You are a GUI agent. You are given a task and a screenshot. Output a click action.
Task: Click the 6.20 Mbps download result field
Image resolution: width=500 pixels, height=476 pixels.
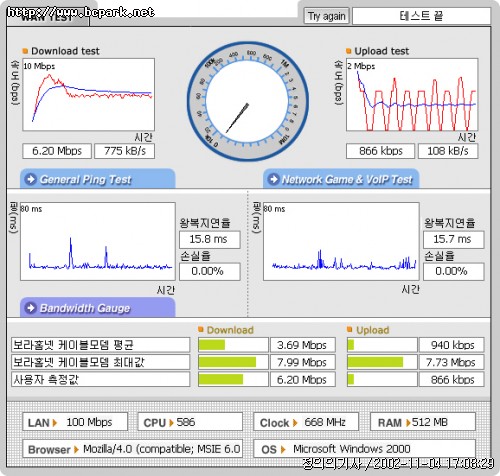click(x=57, y=151)
